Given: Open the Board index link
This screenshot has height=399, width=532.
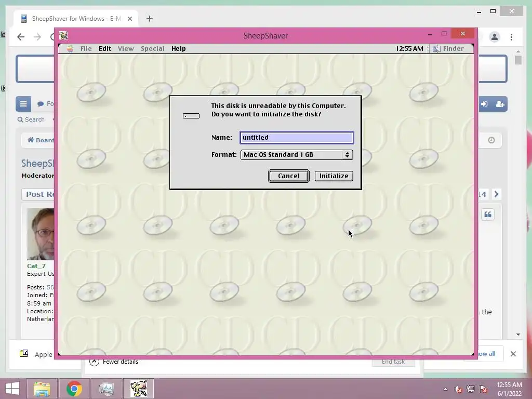Looking at the screenshot, I should [x=41, y=140].
